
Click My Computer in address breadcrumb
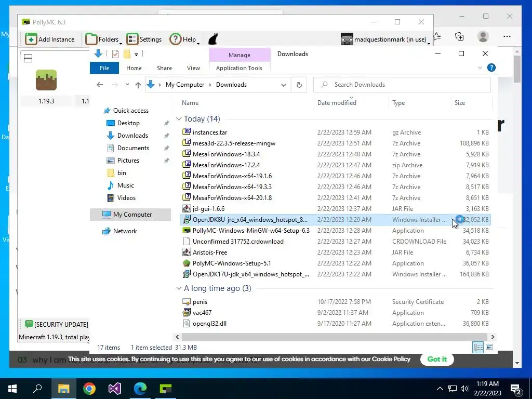(x=185, y=85)
